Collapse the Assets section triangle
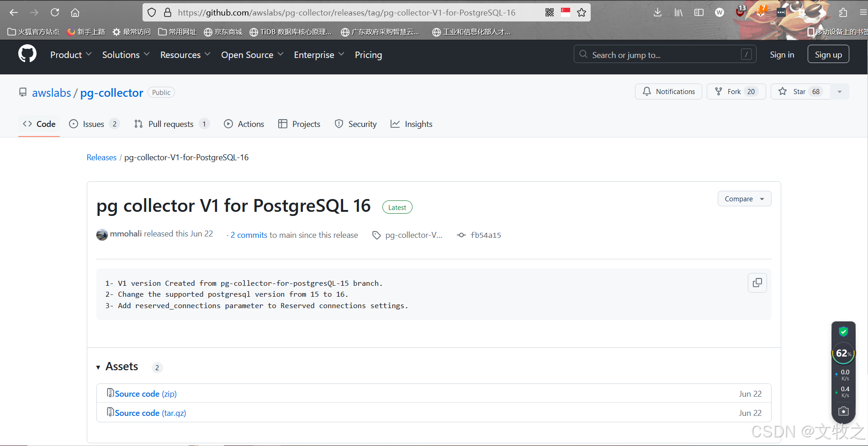Image resolution: width=868 pixels, height=446 pixels. pyautogui.click(x=98, y=367)
